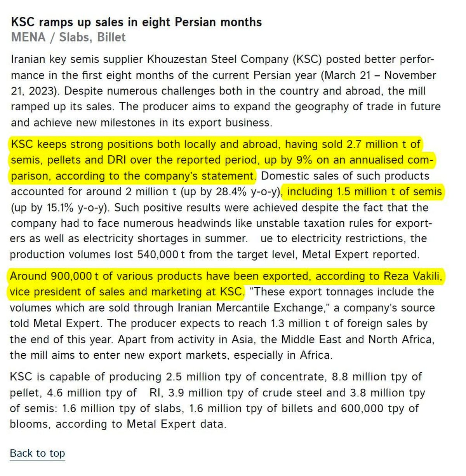Screen dimensions: 466x476
Task: Click the name "Reza Vakili"
Action: click(x=412, y=276)
